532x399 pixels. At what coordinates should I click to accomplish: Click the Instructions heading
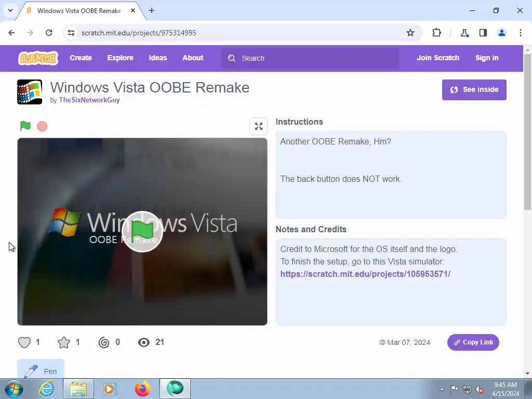[x=299, y=122]
